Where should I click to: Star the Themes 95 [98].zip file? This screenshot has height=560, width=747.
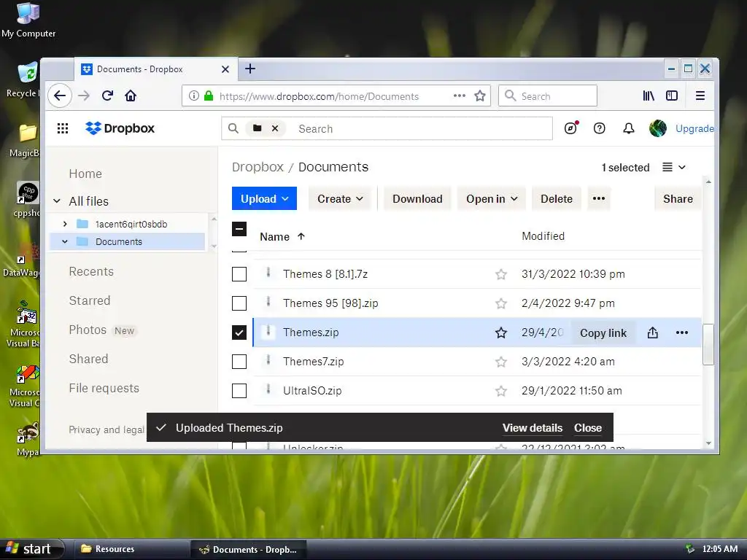point(500,303)
